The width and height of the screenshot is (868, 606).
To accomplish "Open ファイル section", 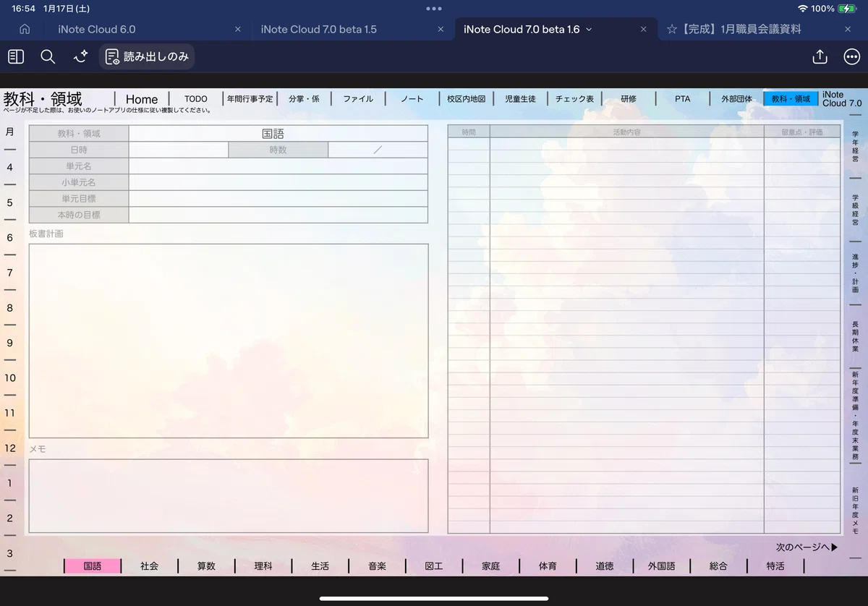I will coord(358,99).
